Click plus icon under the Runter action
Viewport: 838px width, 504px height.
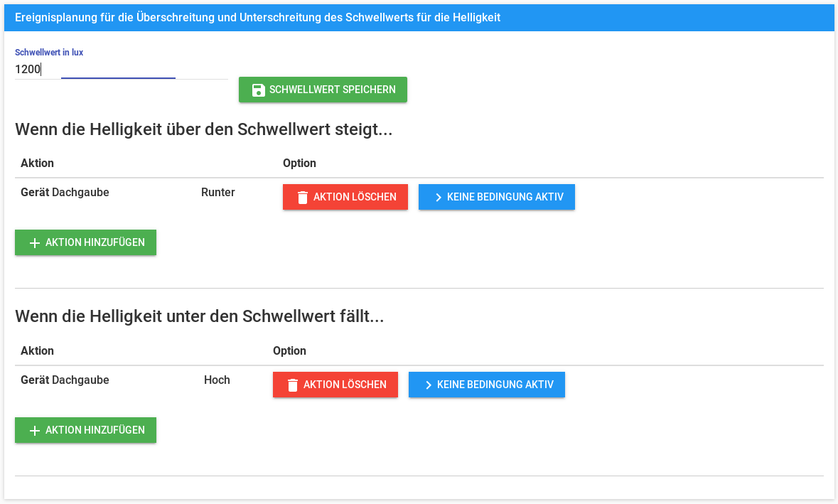tap(35, 243)
